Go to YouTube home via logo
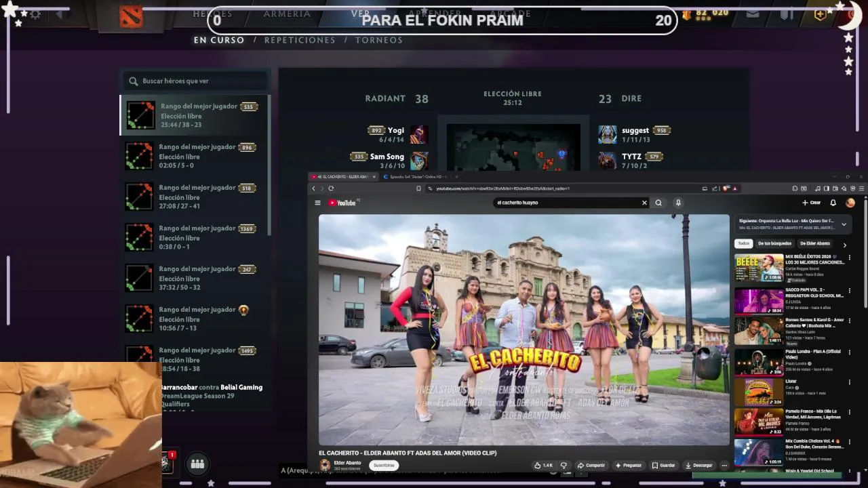This screenshot has width=868, height=488. click(x=342, y=203)
